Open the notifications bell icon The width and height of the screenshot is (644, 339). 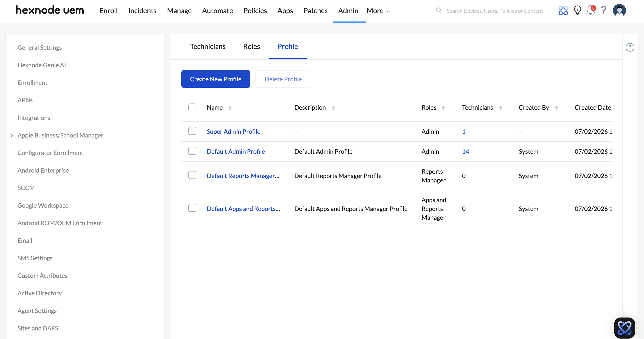coord(591,10)
